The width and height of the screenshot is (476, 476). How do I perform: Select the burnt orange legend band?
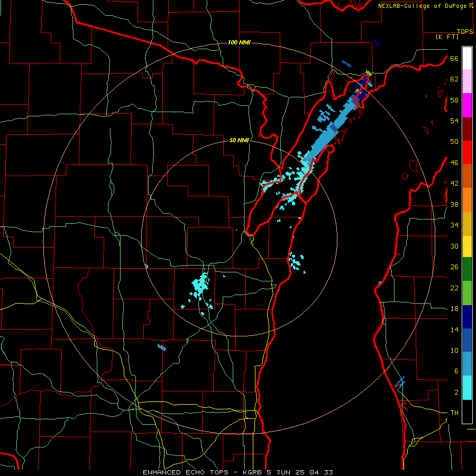(x=467, y=176)
